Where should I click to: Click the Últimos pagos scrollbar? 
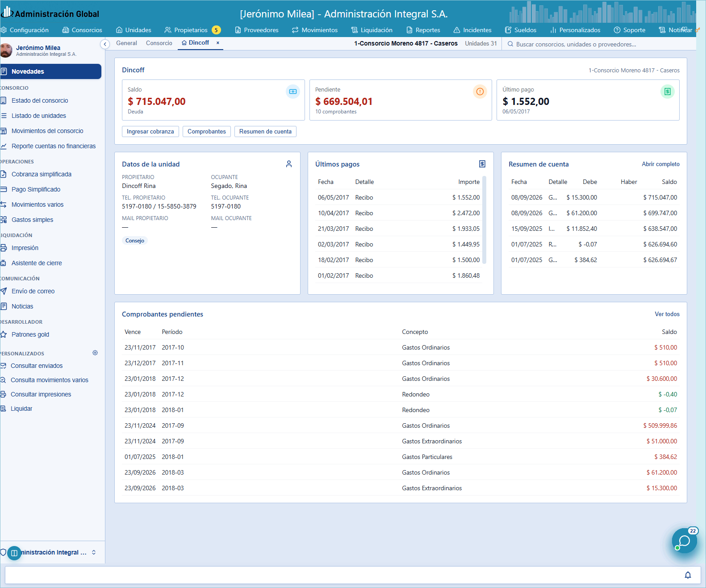click(485, 220)
